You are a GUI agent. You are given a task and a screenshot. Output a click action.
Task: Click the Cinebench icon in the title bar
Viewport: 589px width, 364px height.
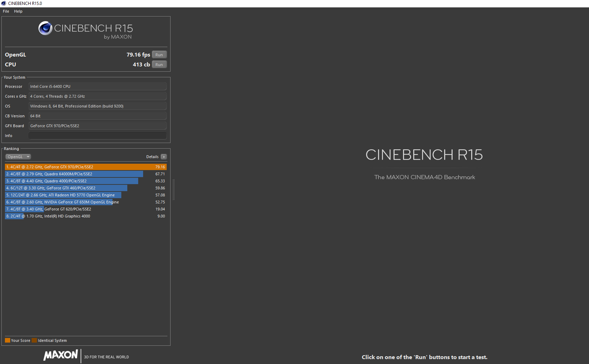click(4, 4)
